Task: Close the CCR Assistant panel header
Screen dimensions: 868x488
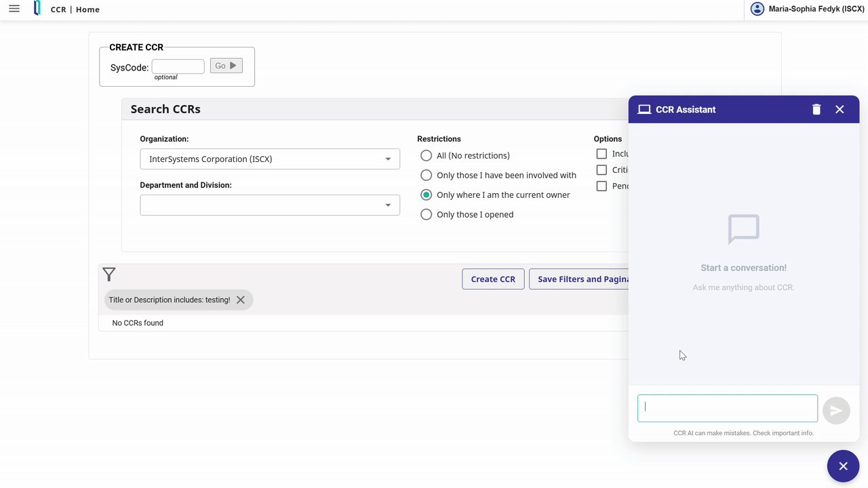Action: pos(840,109)
